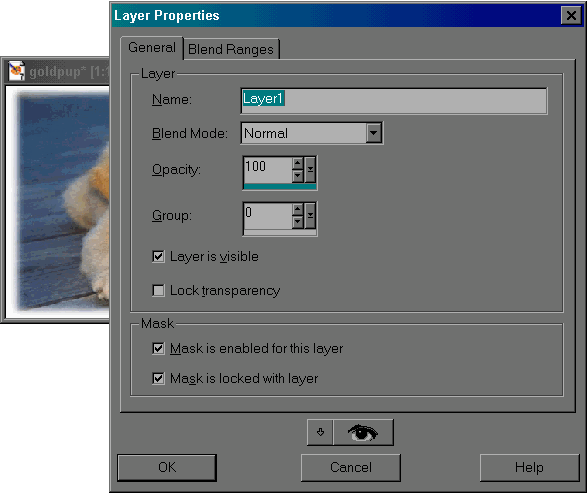Click the Opacity teal slider bar

pyautogui.click(x=280, y=186)
